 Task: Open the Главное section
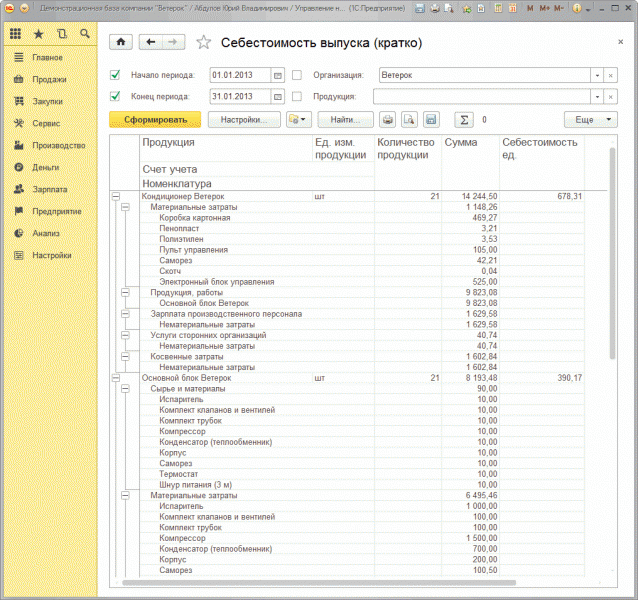pos(50,57)
